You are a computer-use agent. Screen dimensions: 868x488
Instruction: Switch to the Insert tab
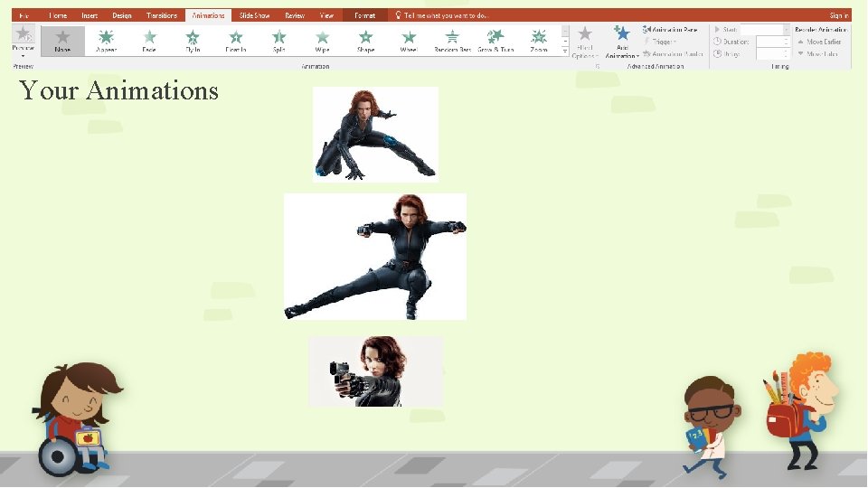click(x=90, y=15)
